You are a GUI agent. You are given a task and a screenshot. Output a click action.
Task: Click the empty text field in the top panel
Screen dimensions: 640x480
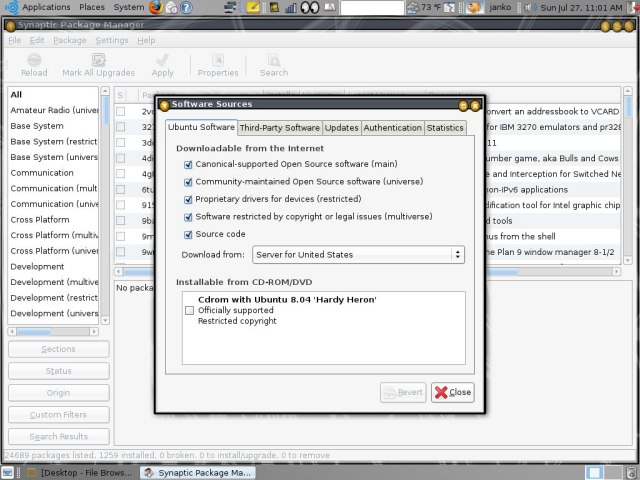[x=372, y=7]
